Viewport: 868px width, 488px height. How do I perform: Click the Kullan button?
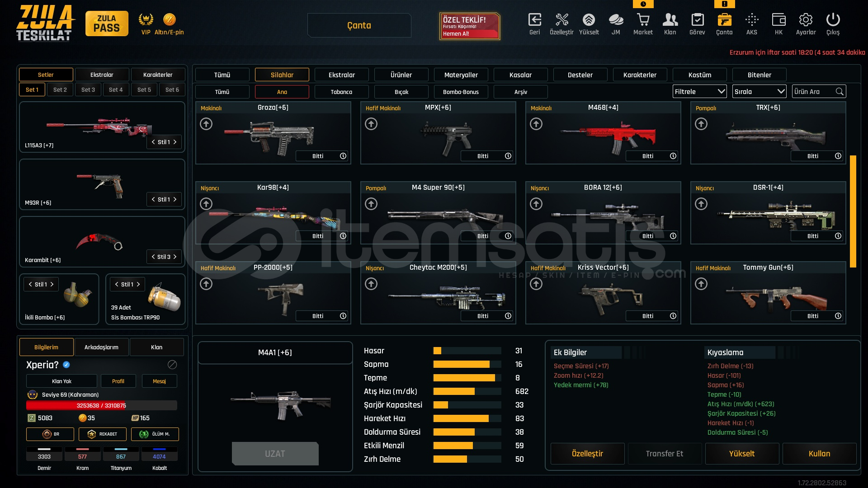819,454
